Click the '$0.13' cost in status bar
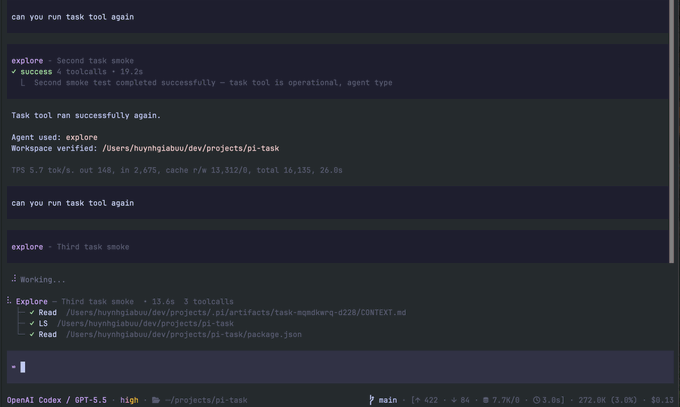This screenshot has width=680, height=407. [x=662, y=400]
